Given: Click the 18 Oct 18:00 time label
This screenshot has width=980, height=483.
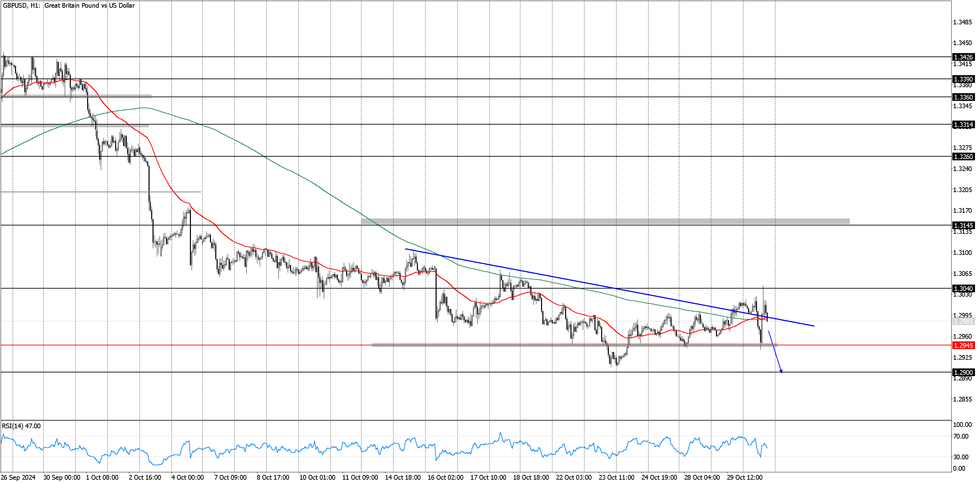Looking at the screenshot, I should click(x=531, y=478).
